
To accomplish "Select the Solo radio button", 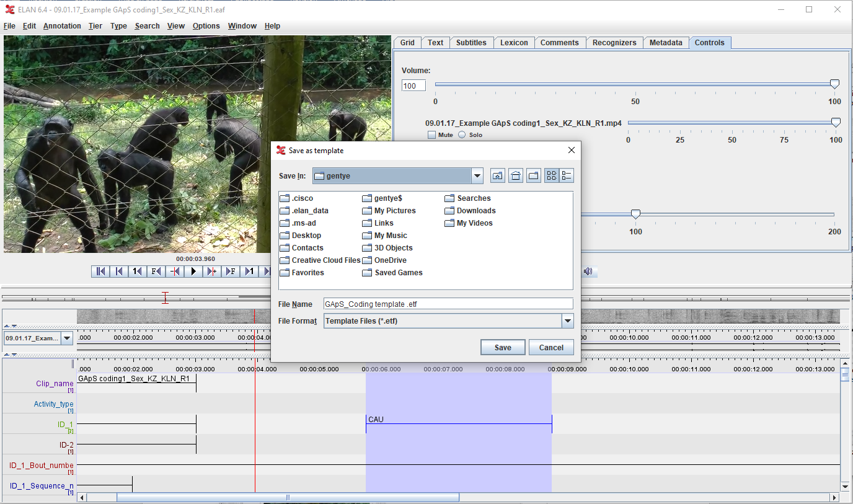I will tap(462, 135).
